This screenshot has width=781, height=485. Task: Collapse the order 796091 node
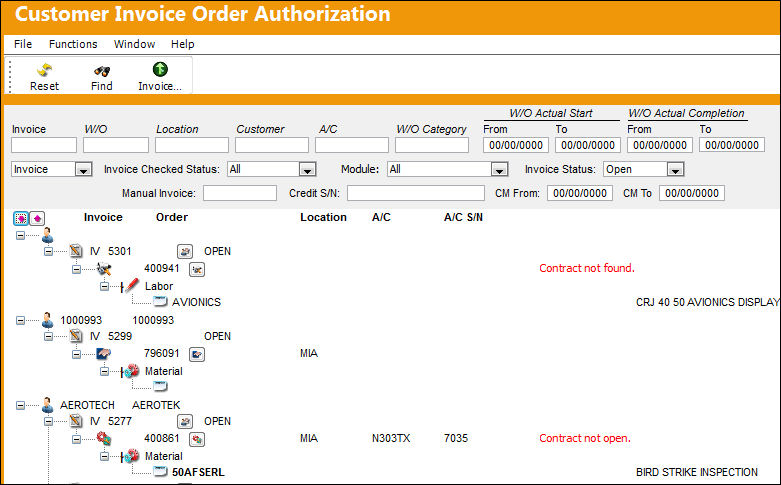pyautogui.click(x=76, y=355)
